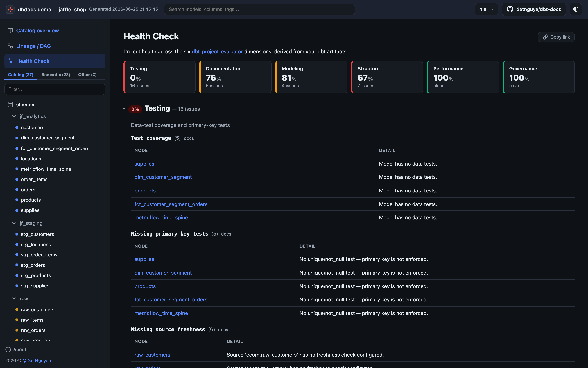
Task: Click the dbdocs logo icon
Action: [x=10, y=10]
